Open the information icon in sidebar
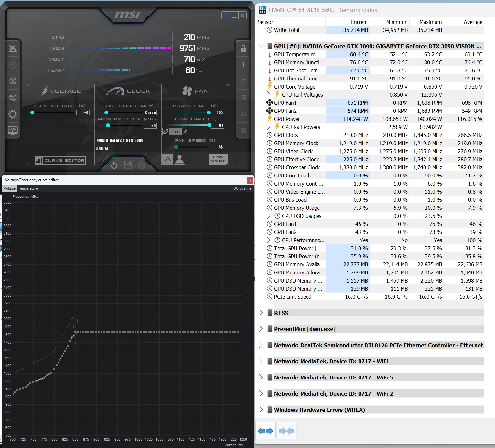Viewport: 495px width, 448px height. (13, 81)
